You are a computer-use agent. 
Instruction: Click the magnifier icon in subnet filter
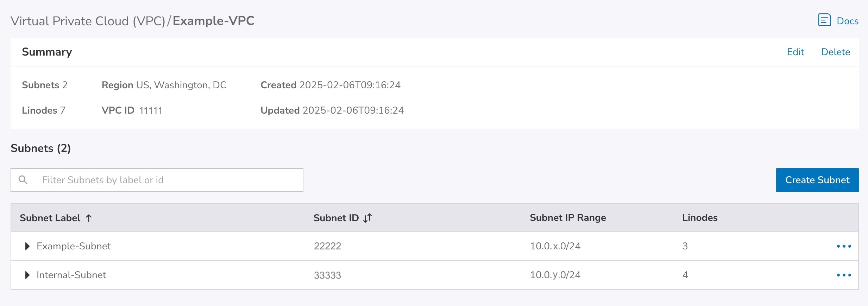tap(23, 180)
